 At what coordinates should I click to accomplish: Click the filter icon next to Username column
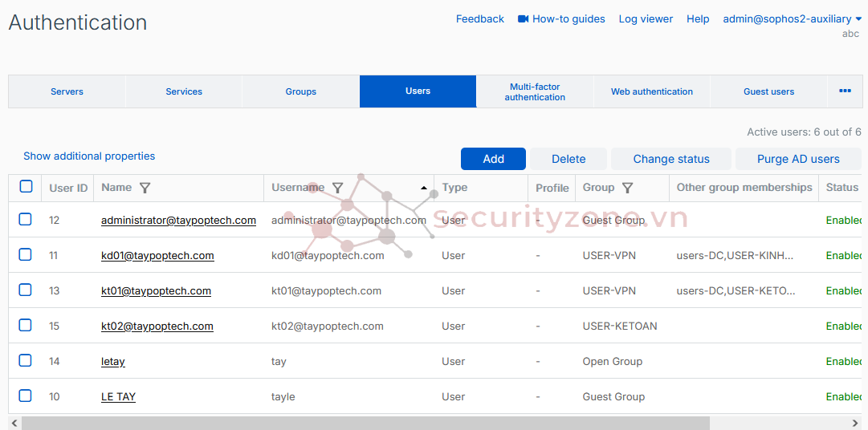pos(337,188)
